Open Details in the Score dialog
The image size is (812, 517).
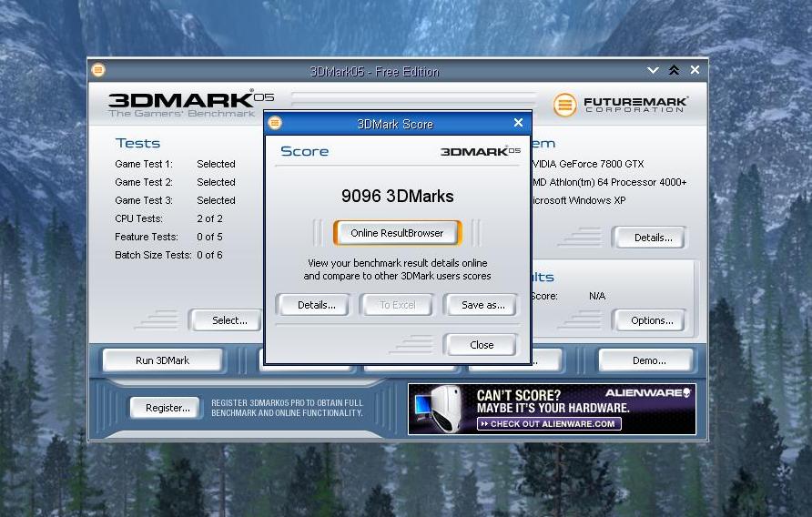(313, 305)
